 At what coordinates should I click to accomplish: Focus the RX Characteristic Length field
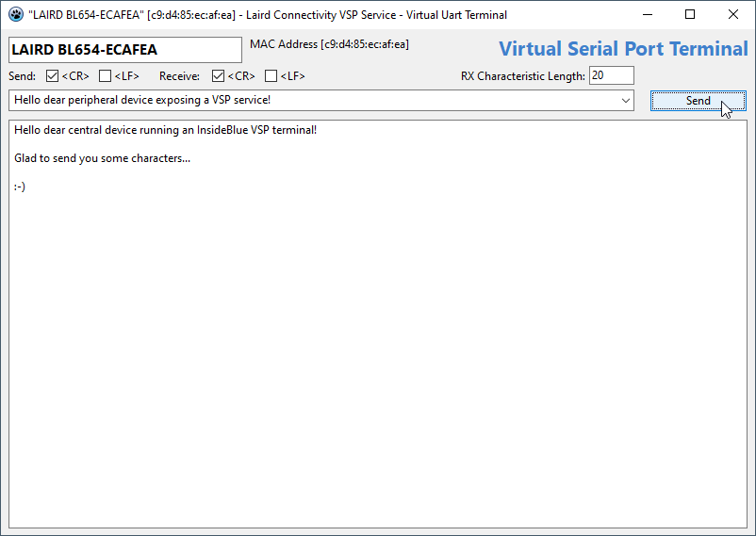click(x=612, y=75)
